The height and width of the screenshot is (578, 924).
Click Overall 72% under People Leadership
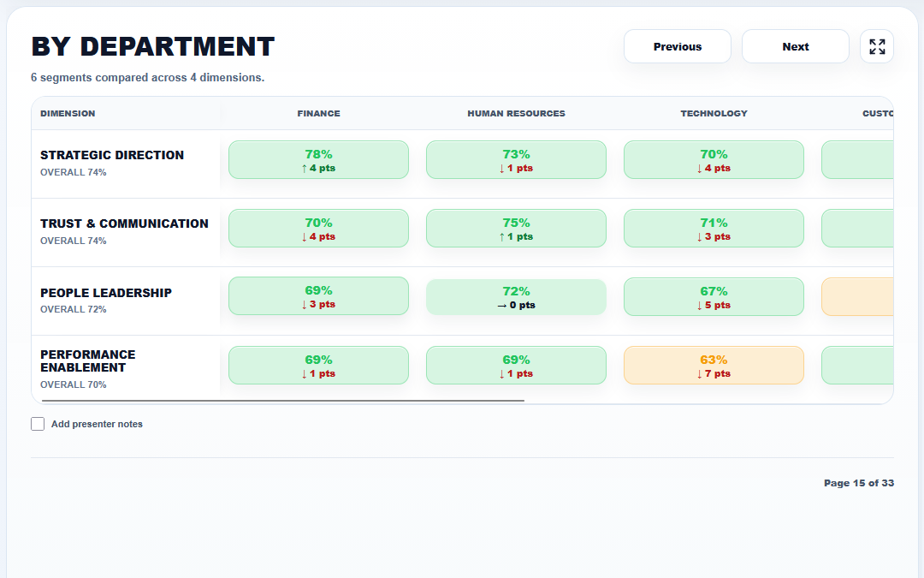73,309
